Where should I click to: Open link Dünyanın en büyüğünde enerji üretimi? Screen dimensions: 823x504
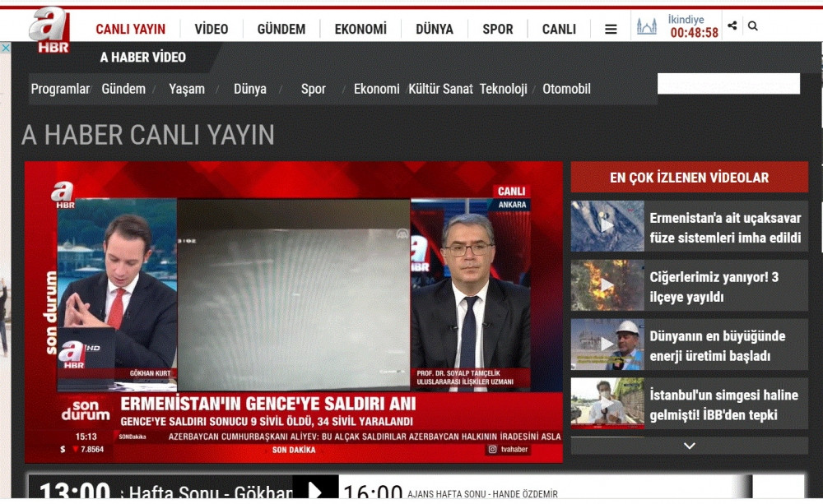(718, 346)
